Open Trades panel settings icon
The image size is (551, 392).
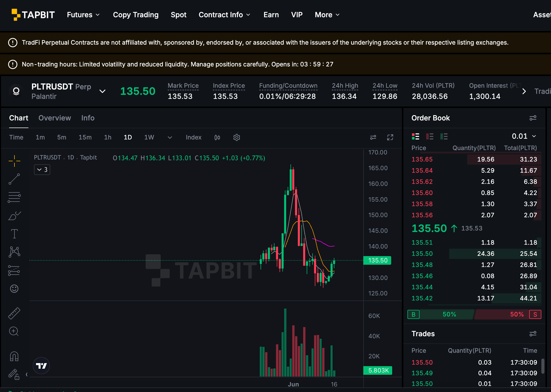[533, 334]
